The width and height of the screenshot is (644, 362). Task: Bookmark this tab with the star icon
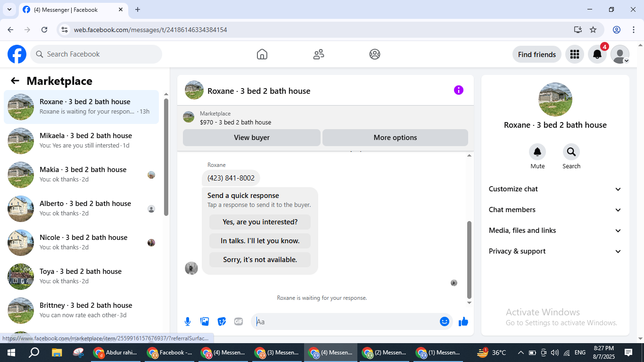[x=593, y=30]
